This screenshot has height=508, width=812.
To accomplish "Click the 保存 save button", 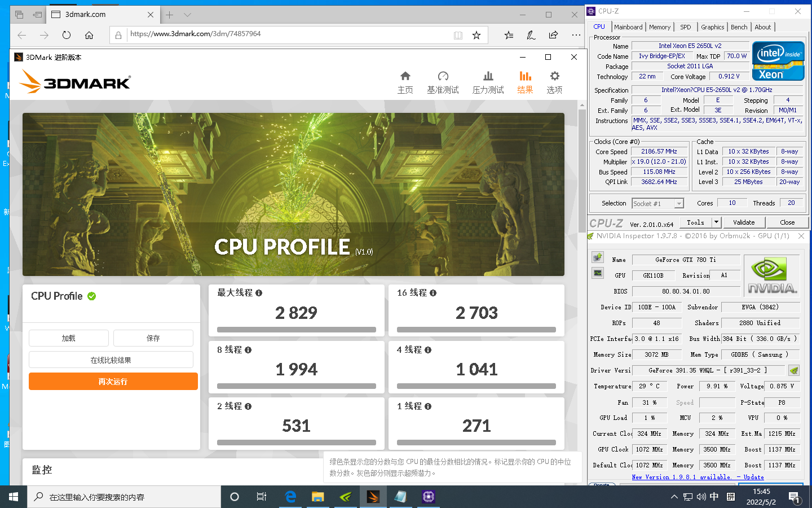I will tap(153, 338).
